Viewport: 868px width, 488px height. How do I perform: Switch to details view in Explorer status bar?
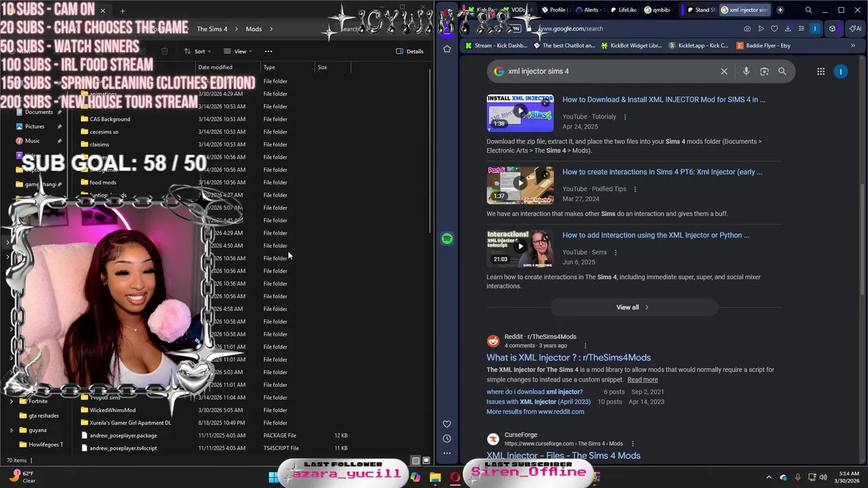(416, 460)
